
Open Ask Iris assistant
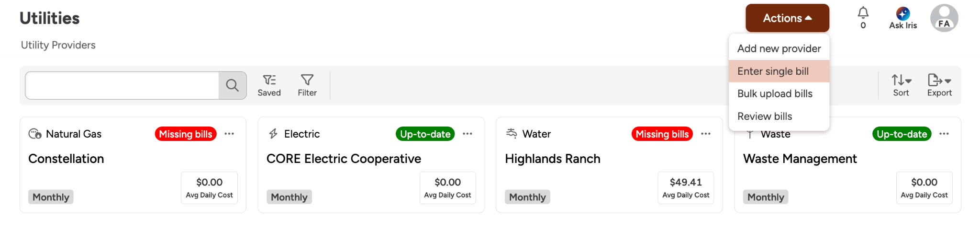pyautogui.click(x=902, y=18)
